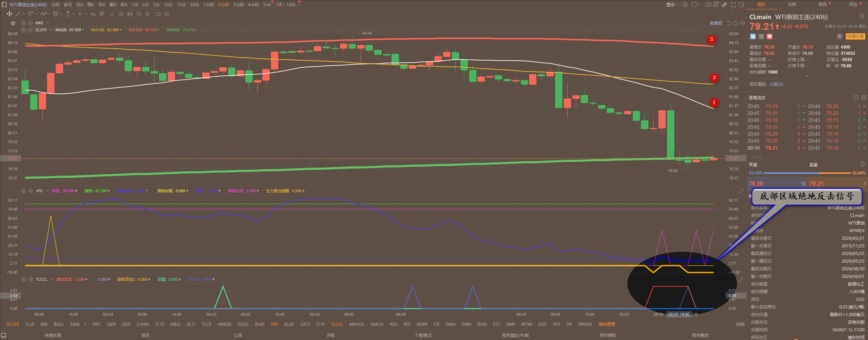Click the 认股(2) link

coord(776,84)
